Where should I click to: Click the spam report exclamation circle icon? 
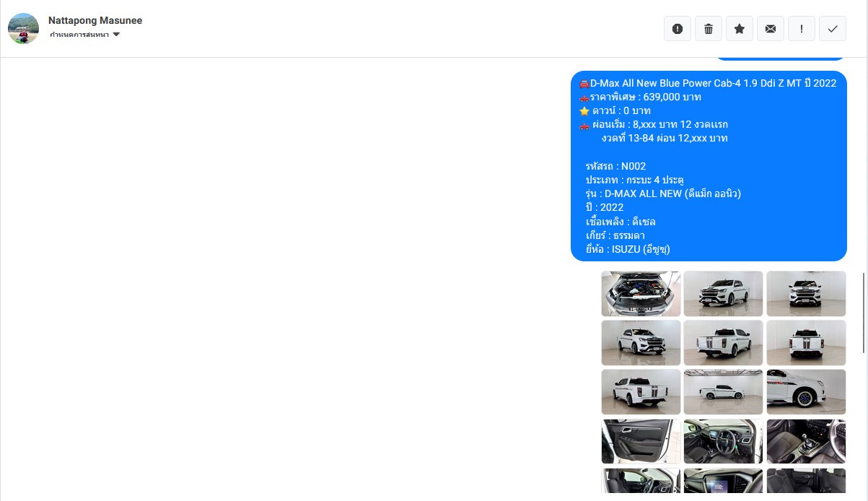[678, 29]
